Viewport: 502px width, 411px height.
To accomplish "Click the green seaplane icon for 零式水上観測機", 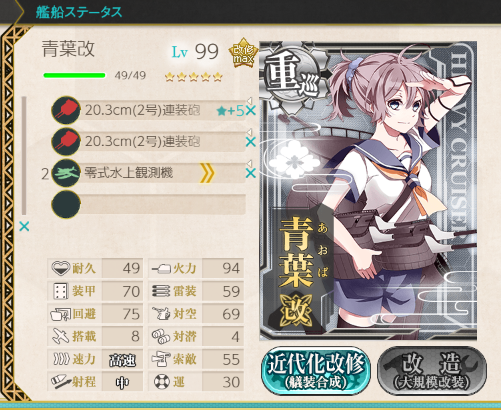I will pyautogui.click(x=66, y=173).
